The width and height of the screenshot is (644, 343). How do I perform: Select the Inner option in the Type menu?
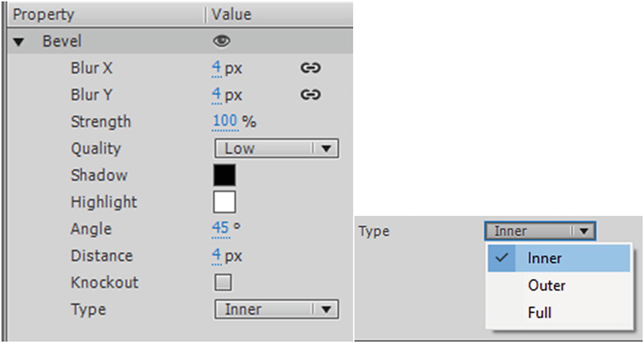point(545,258)
